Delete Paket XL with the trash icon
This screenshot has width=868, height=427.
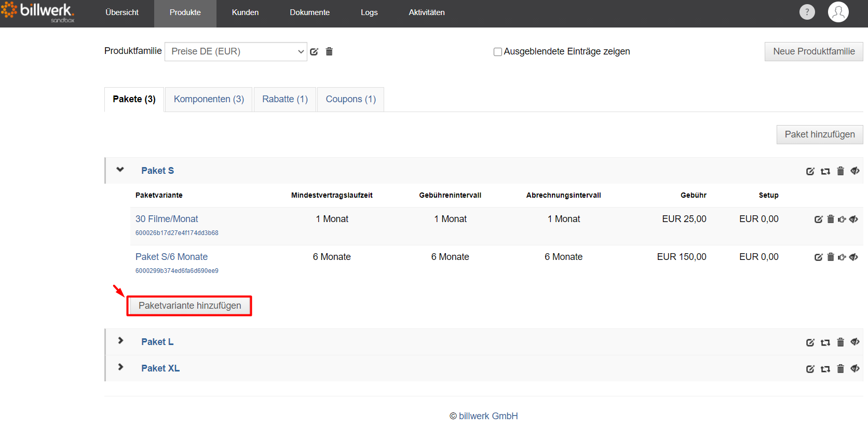[840, 368]
